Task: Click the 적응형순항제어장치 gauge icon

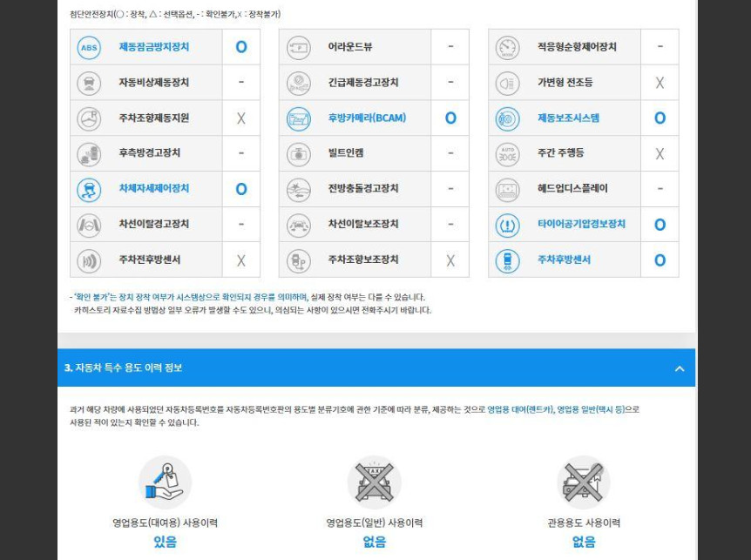Action: [x=508, y=47]
